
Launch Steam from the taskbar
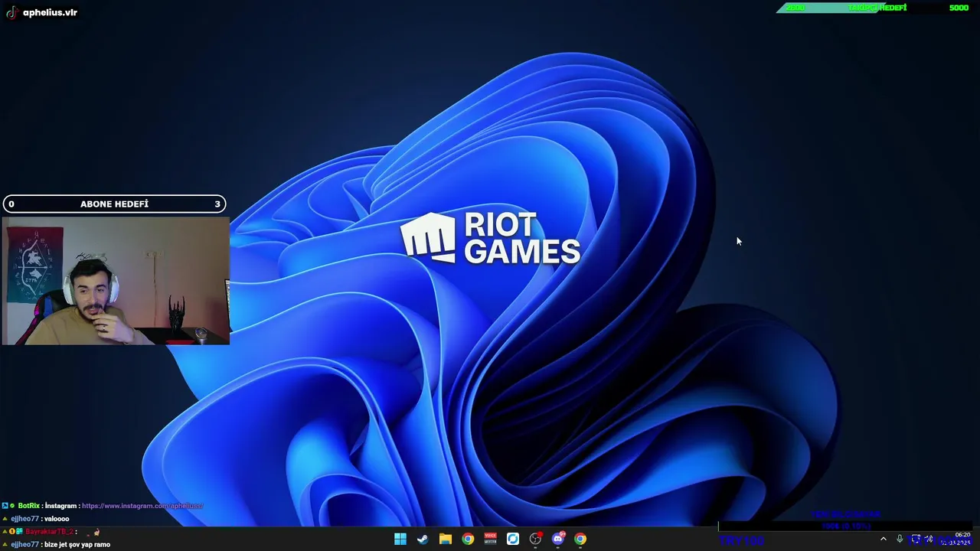[x=423, y=539]
